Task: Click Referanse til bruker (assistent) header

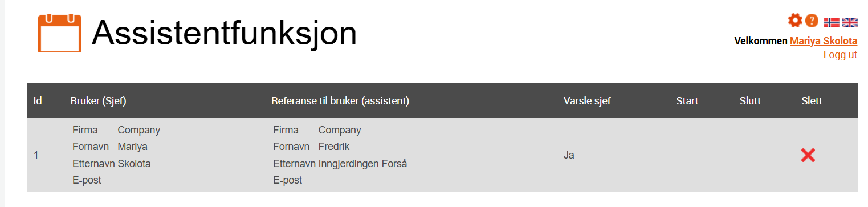Action: pos(340,101)
